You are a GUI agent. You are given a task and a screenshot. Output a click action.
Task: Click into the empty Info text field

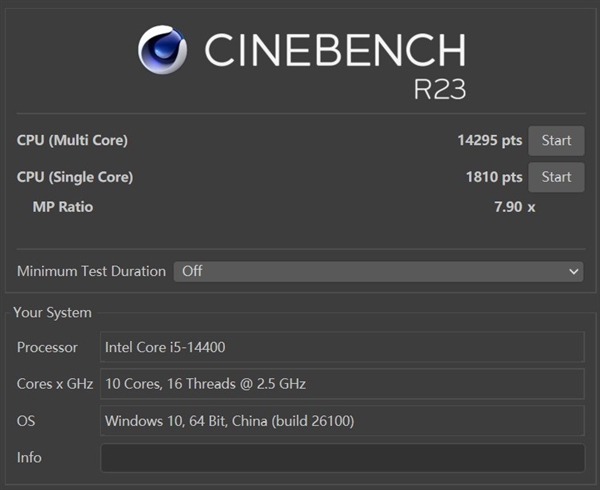click(x=342, y=458)
